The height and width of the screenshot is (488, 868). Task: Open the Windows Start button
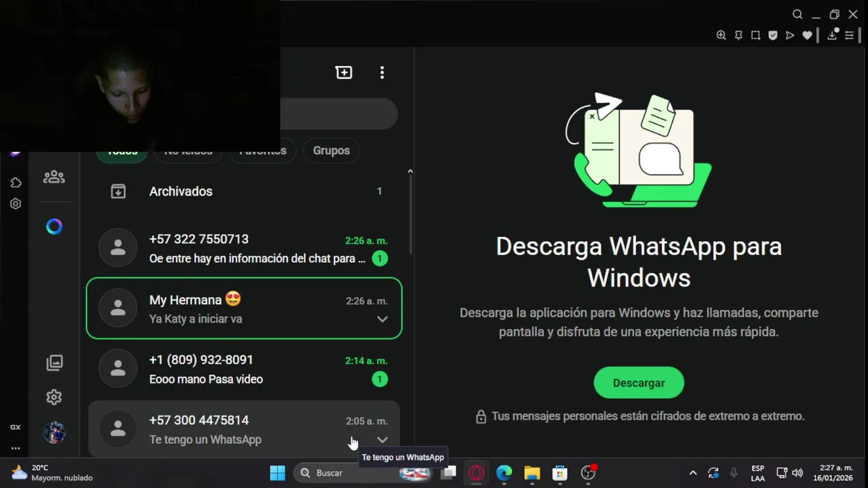click(277, 473)
